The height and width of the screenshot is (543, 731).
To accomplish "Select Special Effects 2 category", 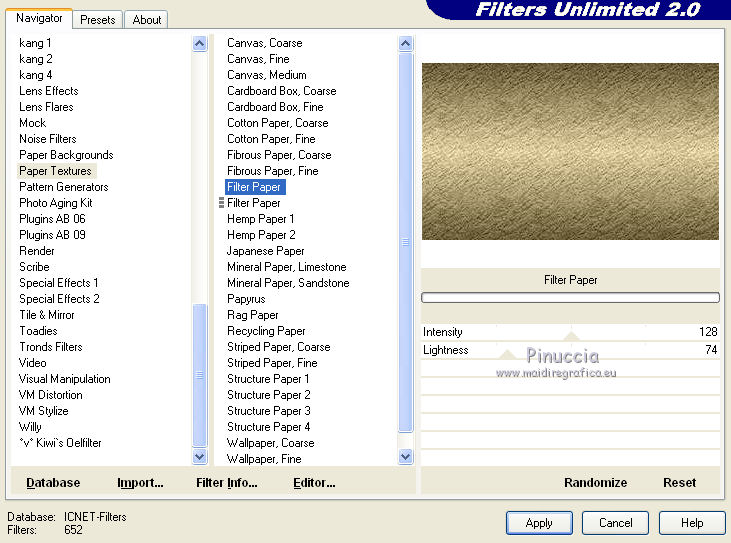I will coord(59,299).
